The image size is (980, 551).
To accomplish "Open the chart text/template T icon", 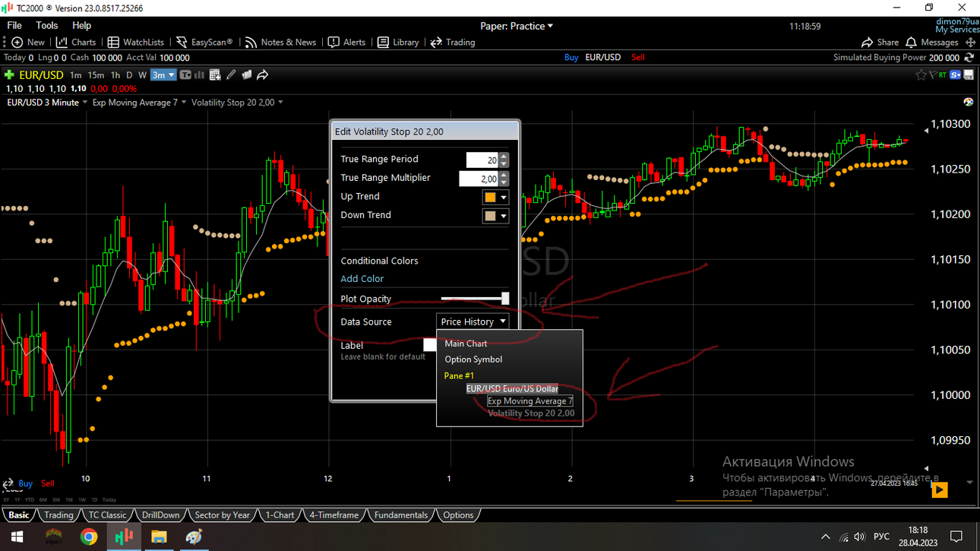I will tap(185, 74).
